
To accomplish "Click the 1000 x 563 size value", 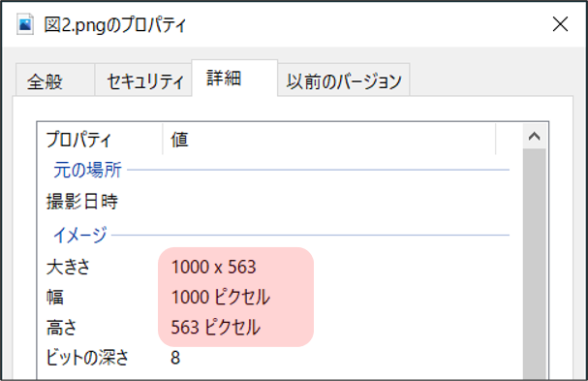I will click(x=214, y=268).
